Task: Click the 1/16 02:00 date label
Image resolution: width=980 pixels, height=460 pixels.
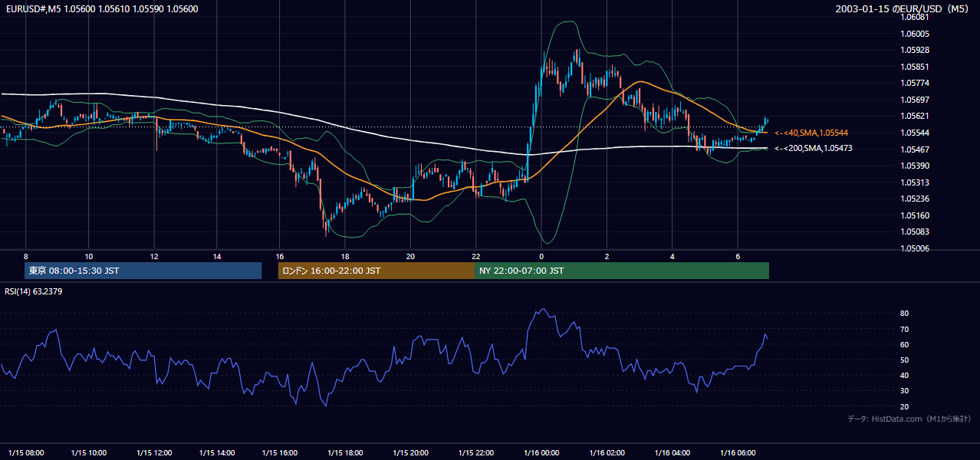Action: [607, 452]
